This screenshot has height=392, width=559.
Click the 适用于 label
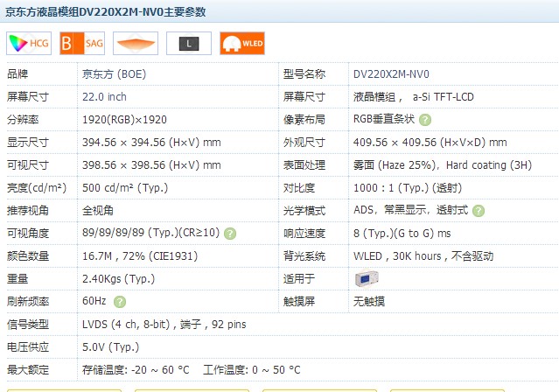tap(299, 279)
